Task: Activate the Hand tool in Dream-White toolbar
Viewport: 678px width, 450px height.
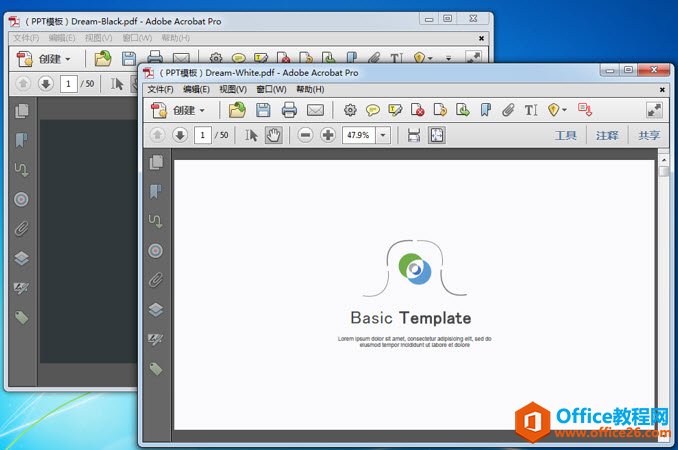Action: point(273,135)
